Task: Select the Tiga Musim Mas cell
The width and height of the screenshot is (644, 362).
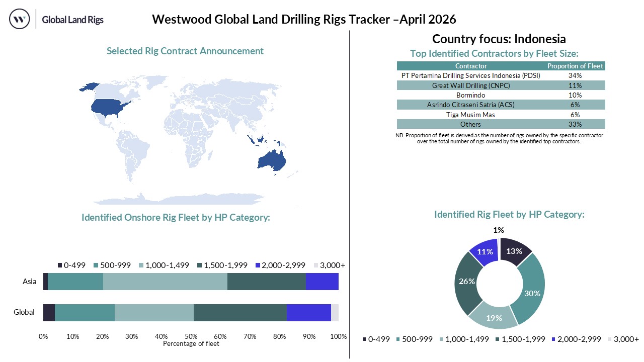Action: coord(471,115)
